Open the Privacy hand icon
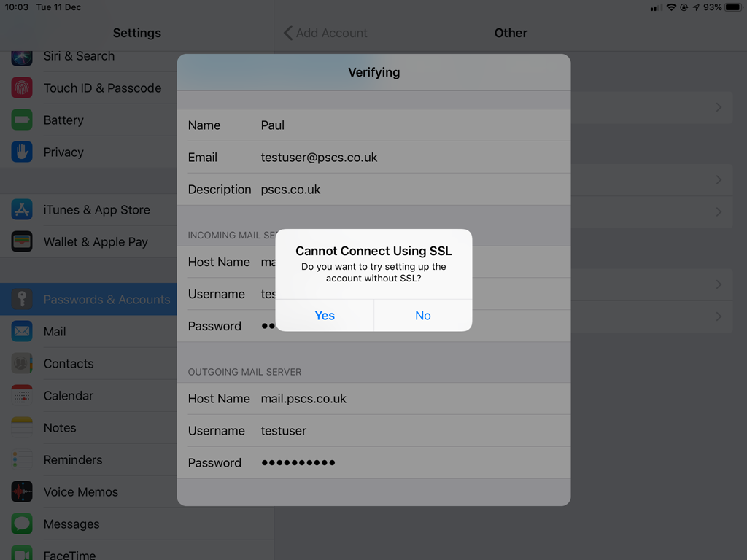The width and height of the screenshot is (747, 560). [22, 152]
